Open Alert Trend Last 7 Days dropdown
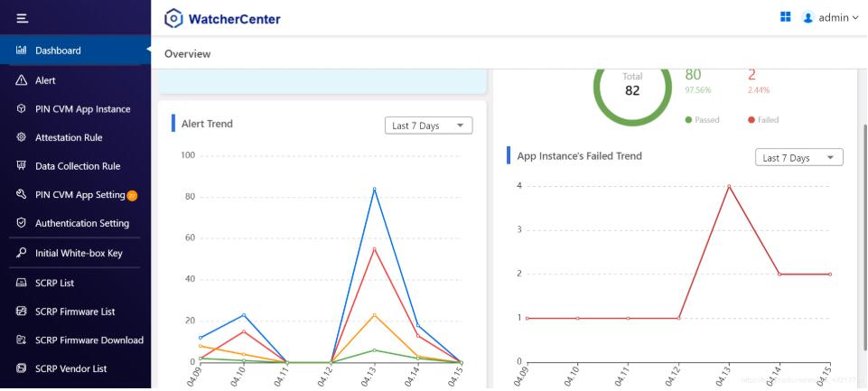The width and height of the screenshot is (868, 391). click(x=428, y=126)
